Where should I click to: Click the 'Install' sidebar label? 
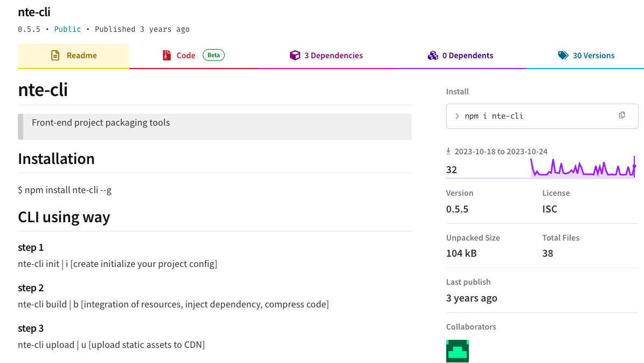click(x=458, y=92)
